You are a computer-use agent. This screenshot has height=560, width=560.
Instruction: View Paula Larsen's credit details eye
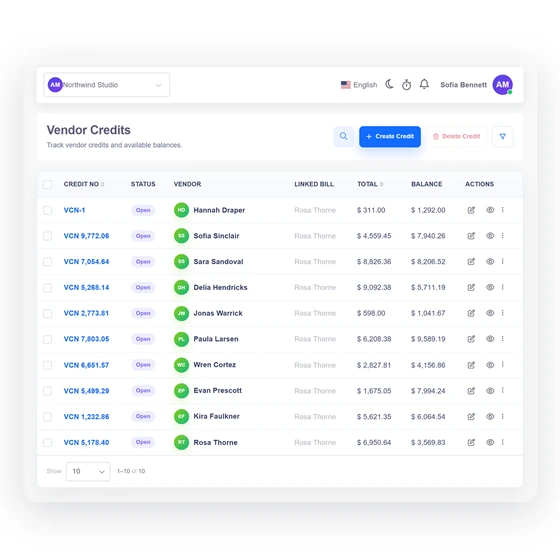pyautogui.click(x=490, y=339)
